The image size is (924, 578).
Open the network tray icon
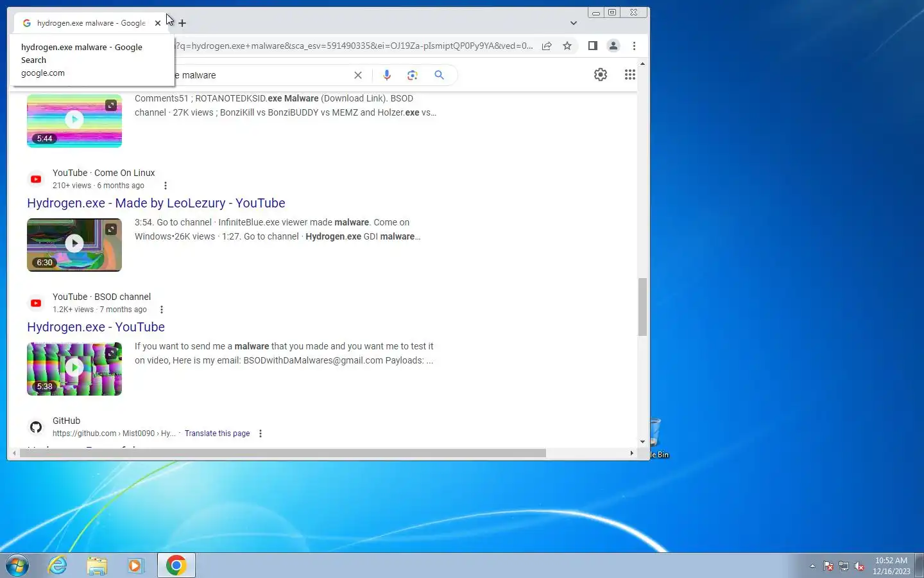(844, 566)
